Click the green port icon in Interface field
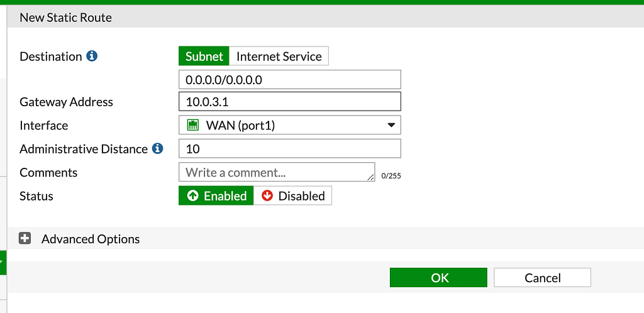 [192, 125]
